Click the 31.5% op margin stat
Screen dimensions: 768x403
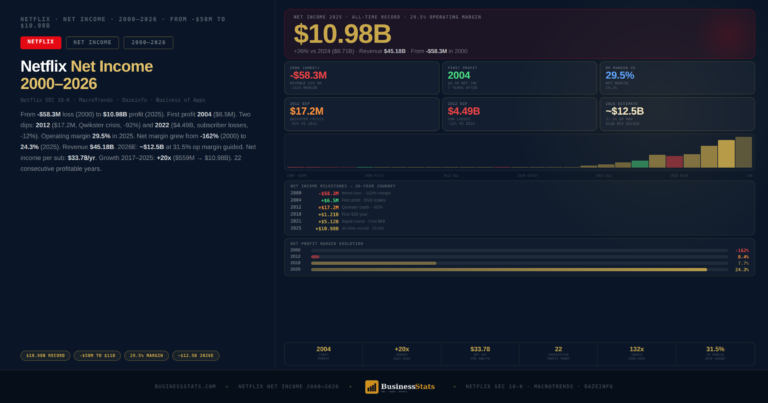[x=715, y=354]
